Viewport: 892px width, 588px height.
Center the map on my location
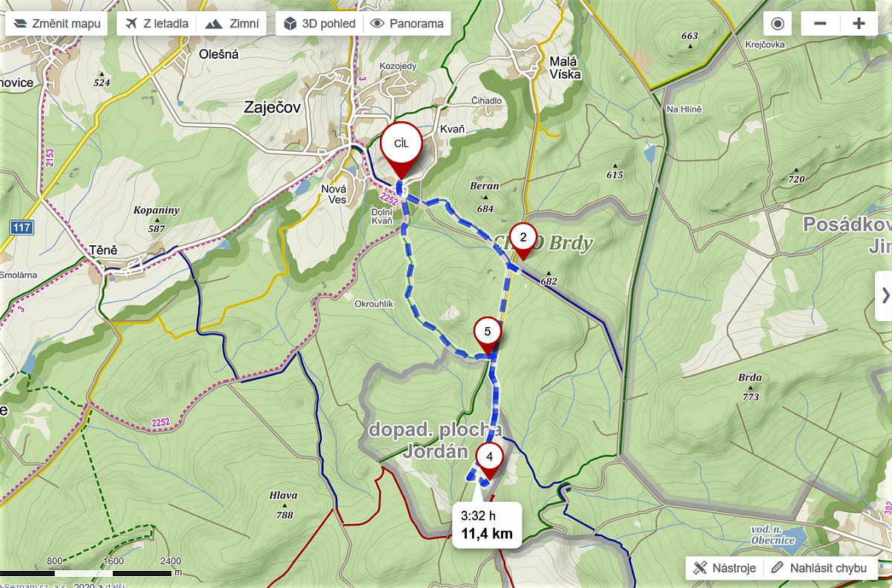(x=778, y=24)
